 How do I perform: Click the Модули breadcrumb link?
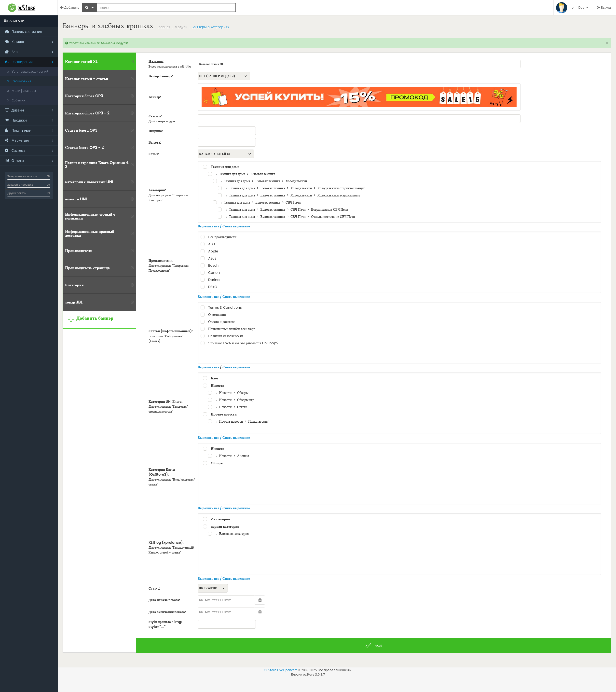pyautogui.click(x=181, y=27)
